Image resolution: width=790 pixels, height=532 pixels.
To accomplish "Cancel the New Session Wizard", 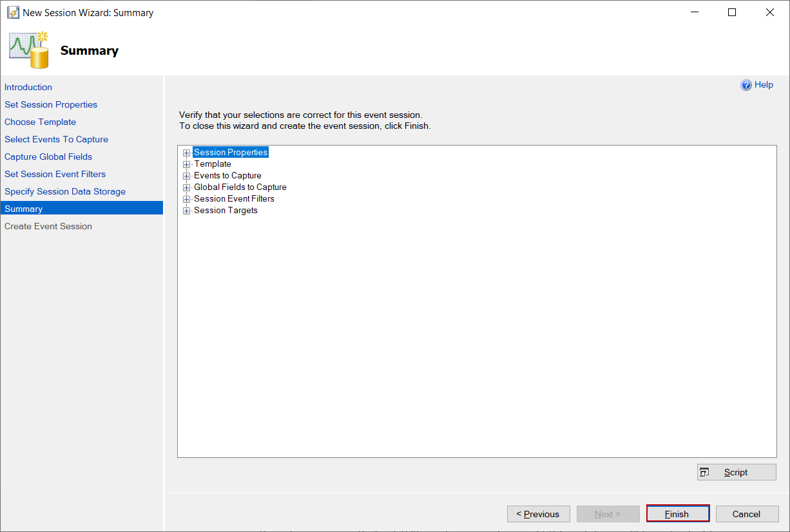I will click(747, 514).
